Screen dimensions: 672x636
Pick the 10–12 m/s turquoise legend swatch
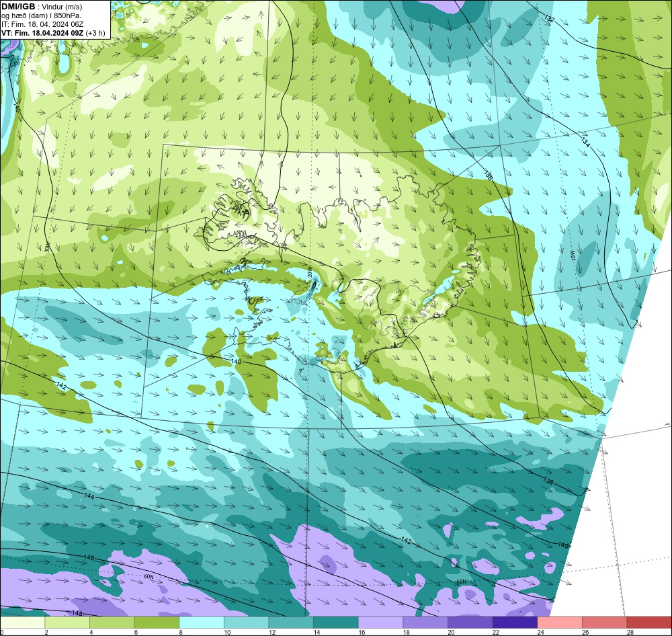click(x=246, y=623)
